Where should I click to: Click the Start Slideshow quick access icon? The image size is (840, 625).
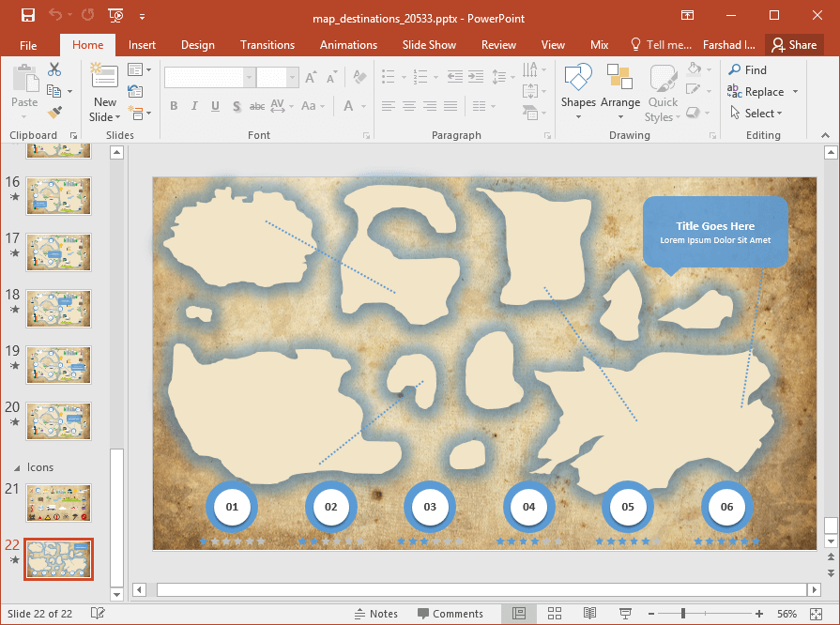pos(115,15)
